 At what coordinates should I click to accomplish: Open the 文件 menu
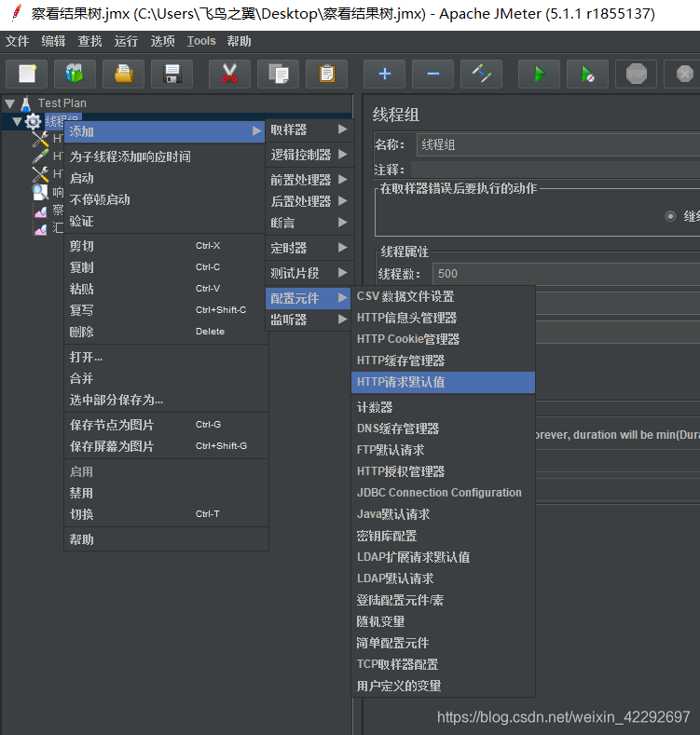[18, 41]
